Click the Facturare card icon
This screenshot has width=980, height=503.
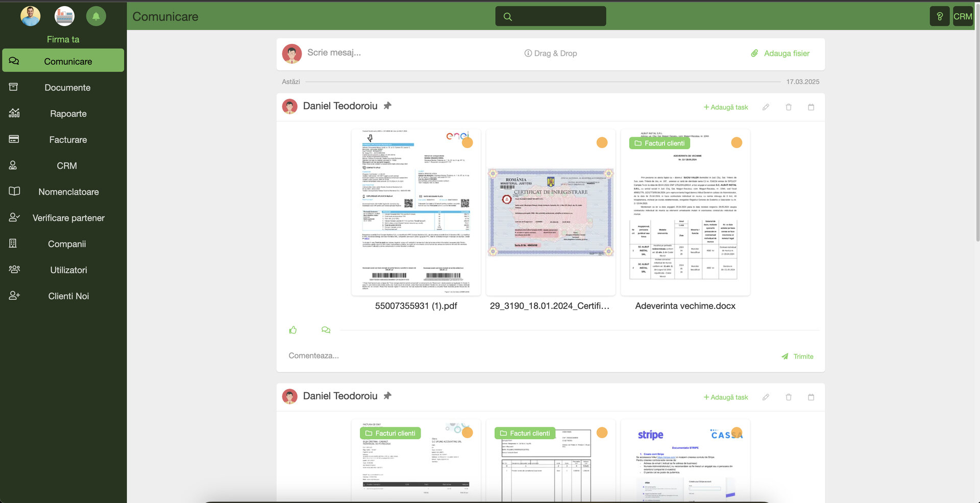pyautogui.click(x=14, y=139)
